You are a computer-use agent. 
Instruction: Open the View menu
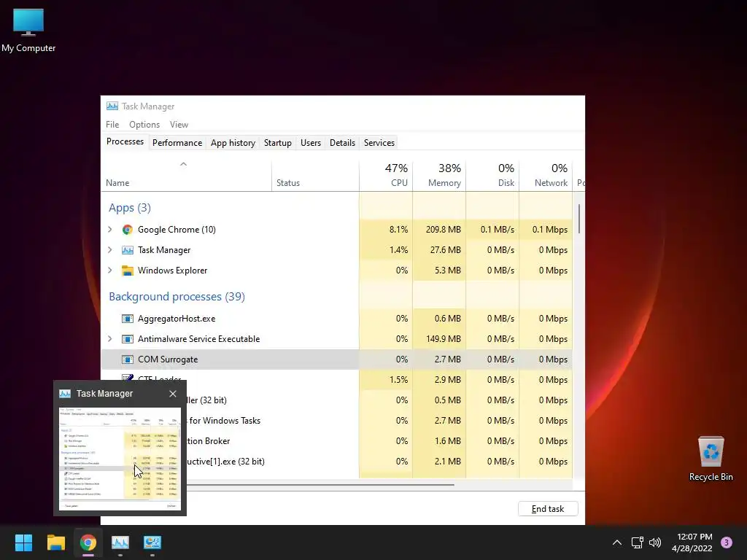(179, 124)
